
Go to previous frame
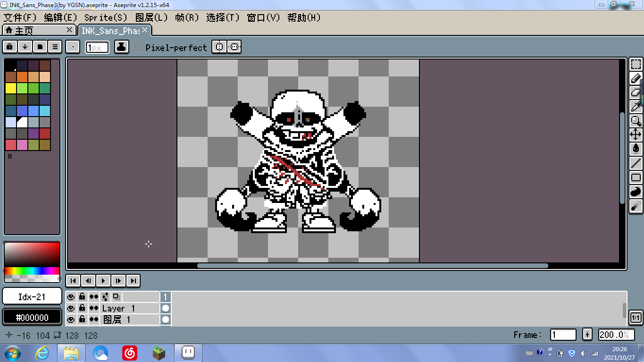[x=88, y=280]
